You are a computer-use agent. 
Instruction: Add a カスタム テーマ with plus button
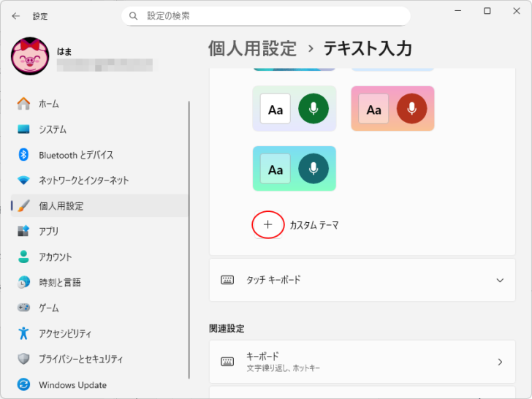267,225
